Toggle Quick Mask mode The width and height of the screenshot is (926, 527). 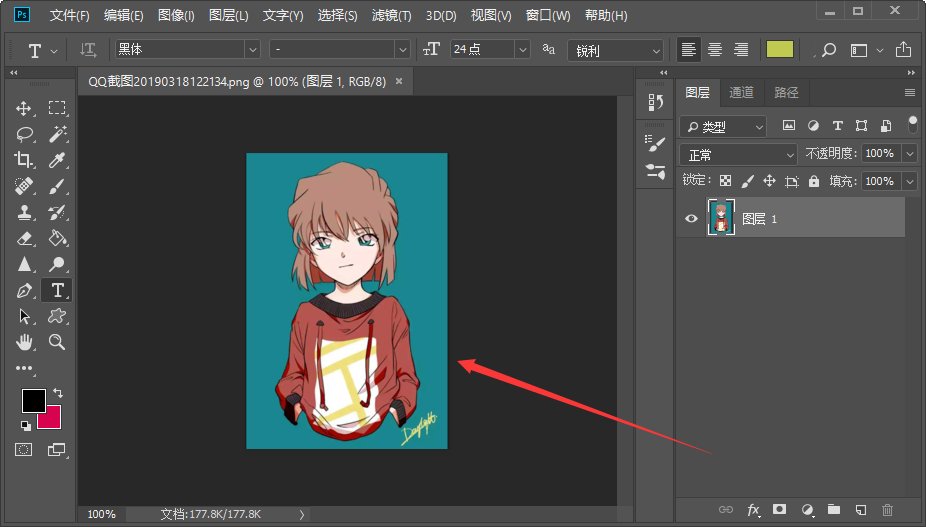(x=24, y=450)
